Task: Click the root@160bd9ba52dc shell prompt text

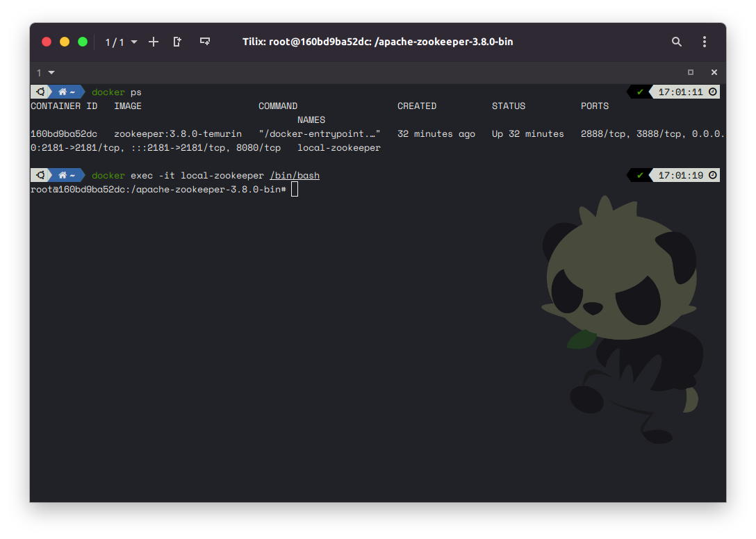Action: tap(158, 190)
